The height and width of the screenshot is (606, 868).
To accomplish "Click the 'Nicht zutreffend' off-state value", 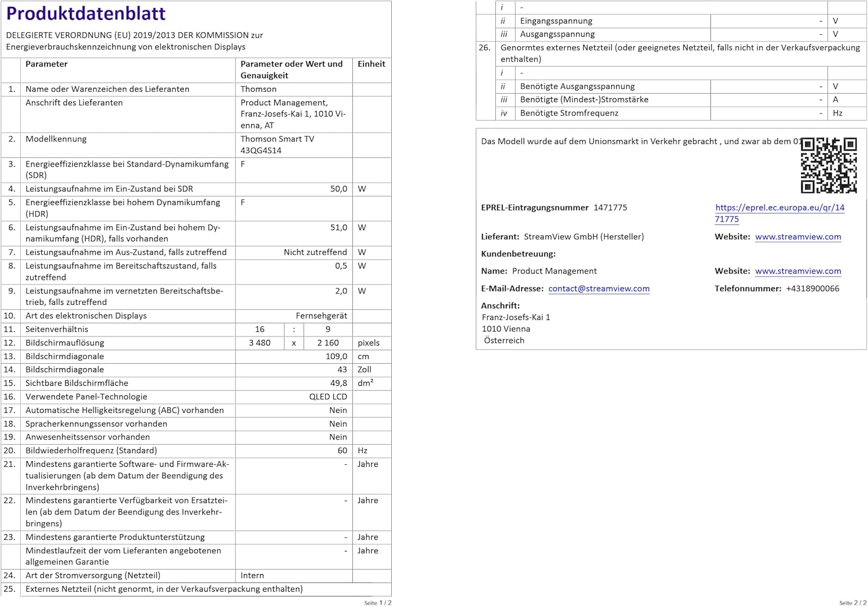I will [315, 253].
